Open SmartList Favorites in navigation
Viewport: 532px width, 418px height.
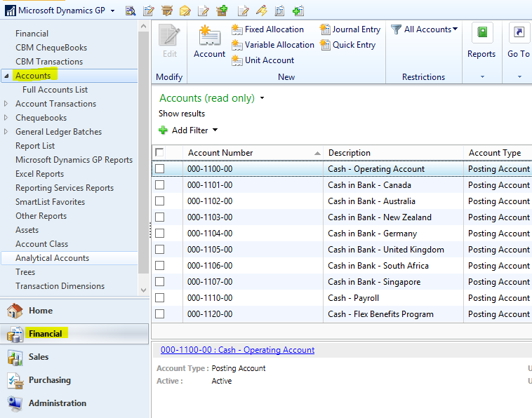(x=51, y=202)
